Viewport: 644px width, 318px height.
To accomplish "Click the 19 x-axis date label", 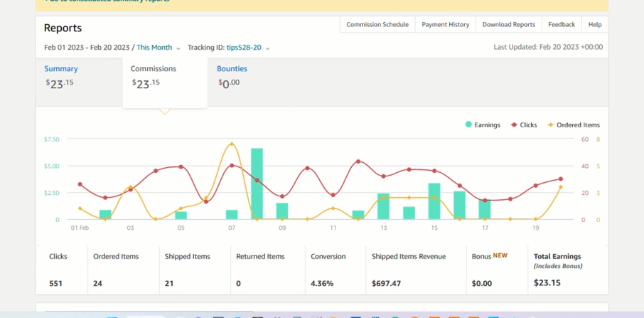I will (x=535, y=228).
